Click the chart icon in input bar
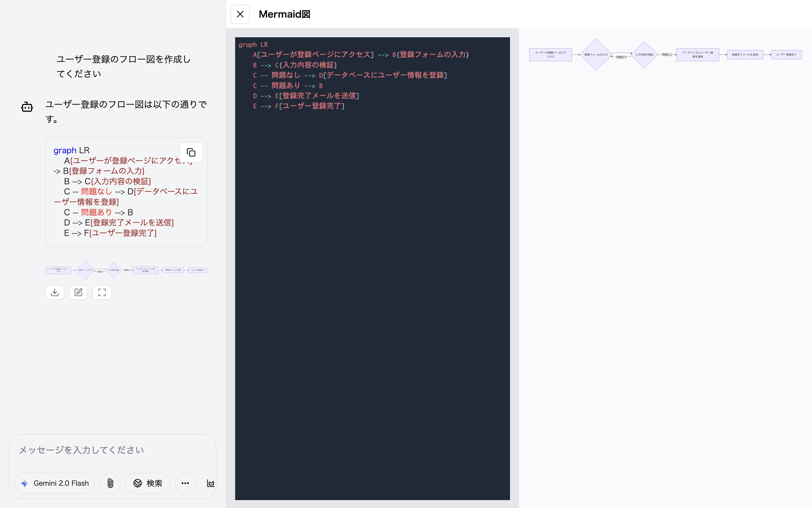Viewport: 812px width, 508px height. [211, 483]
